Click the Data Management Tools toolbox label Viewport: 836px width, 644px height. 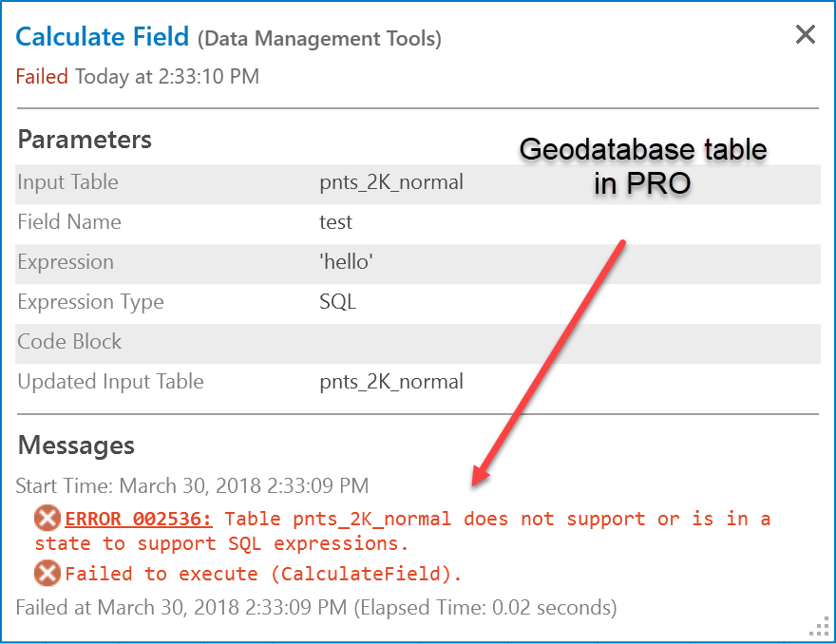[x=319, y=39]
